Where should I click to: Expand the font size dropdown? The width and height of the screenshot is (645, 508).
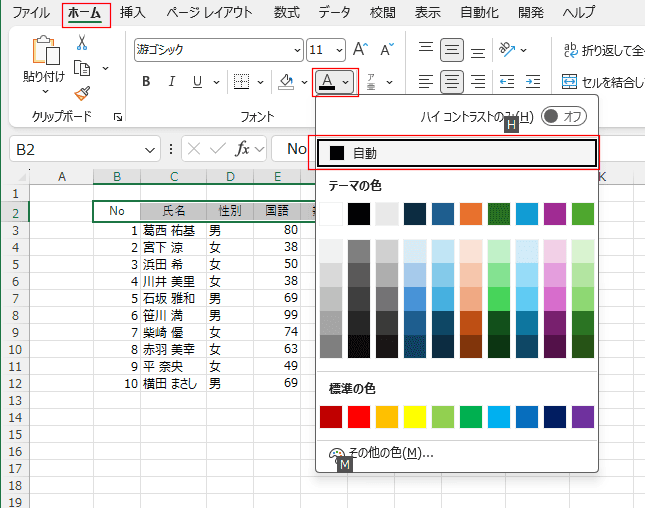click(x=339, y=49)
